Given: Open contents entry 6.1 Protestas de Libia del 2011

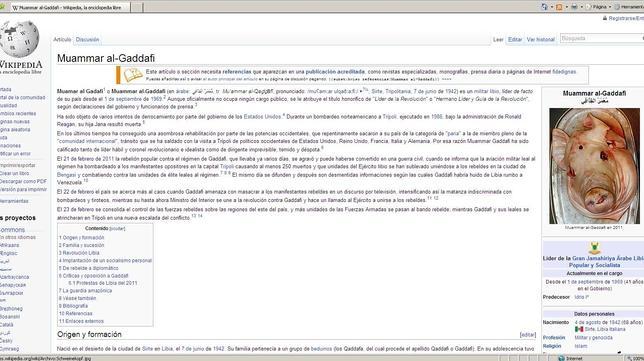Looking at the screenshot, I should click(103, 283).
